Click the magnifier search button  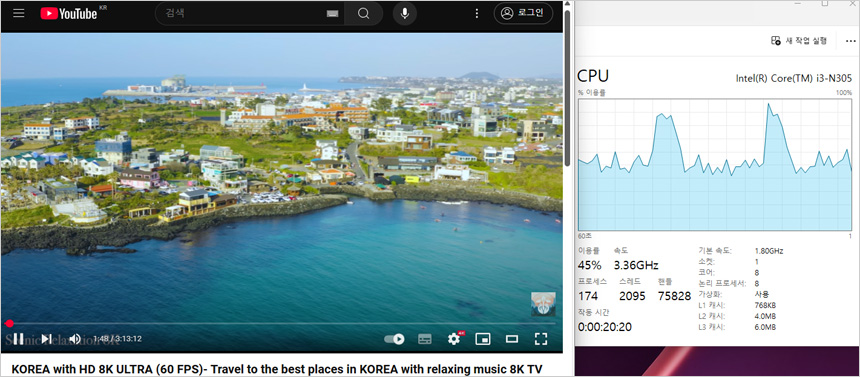[363, 14]
